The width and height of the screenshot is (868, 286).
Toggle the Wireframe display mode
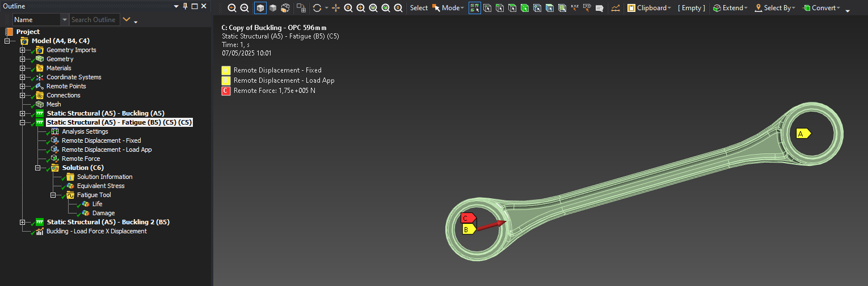coord(273,8)
